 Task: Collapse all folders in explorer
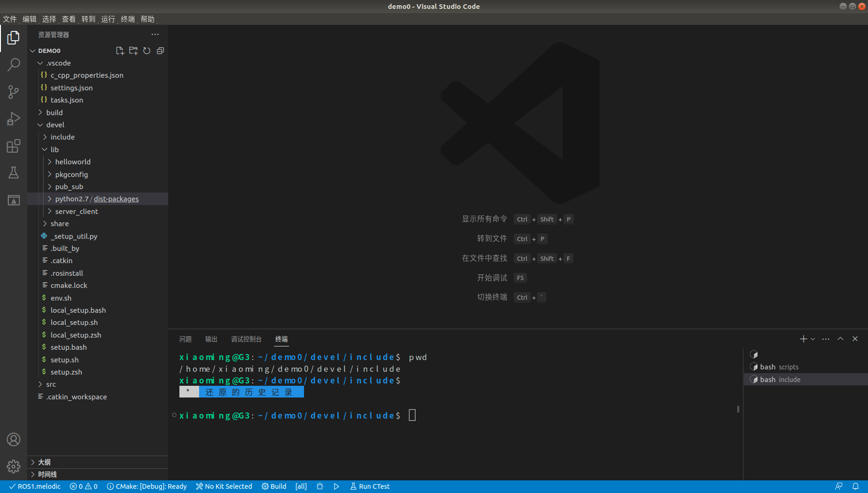160,51
